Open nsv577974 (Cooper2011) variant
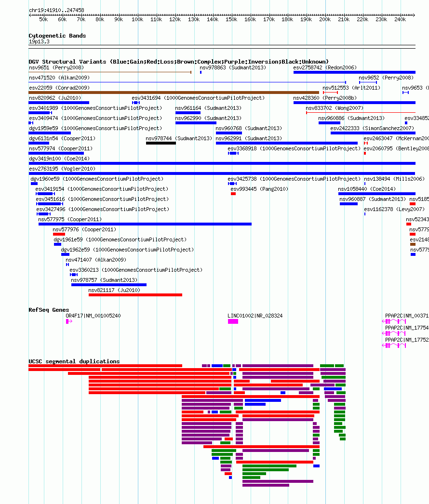The width and height of the screenshot is (429, 504). pos(60,148)
